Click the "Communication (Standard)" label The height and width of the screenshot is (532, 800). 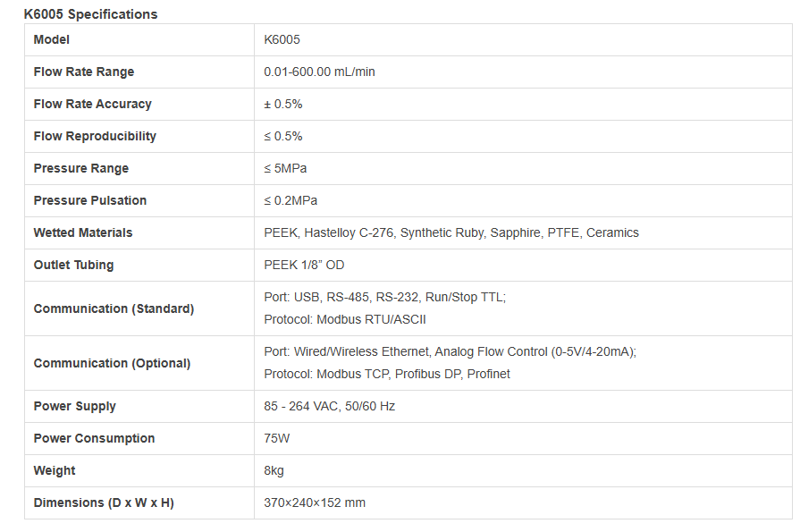114,308
